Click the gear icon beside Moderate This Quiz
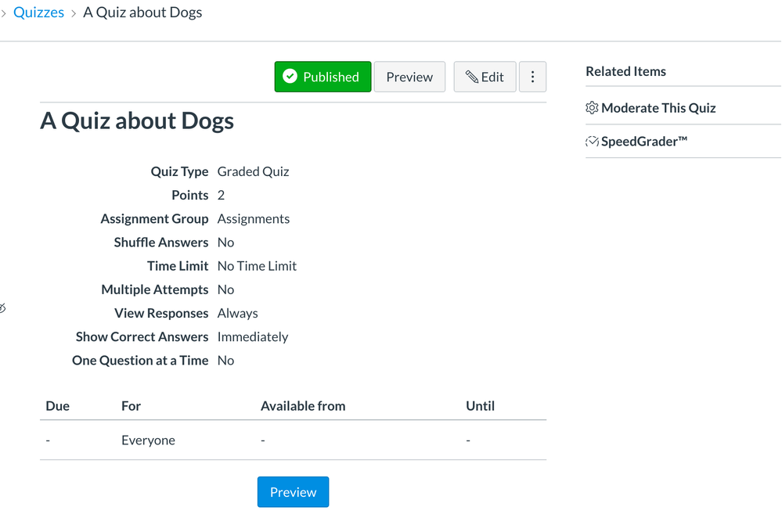This screenshot has width=782, height=532. [x=592, y=108]
